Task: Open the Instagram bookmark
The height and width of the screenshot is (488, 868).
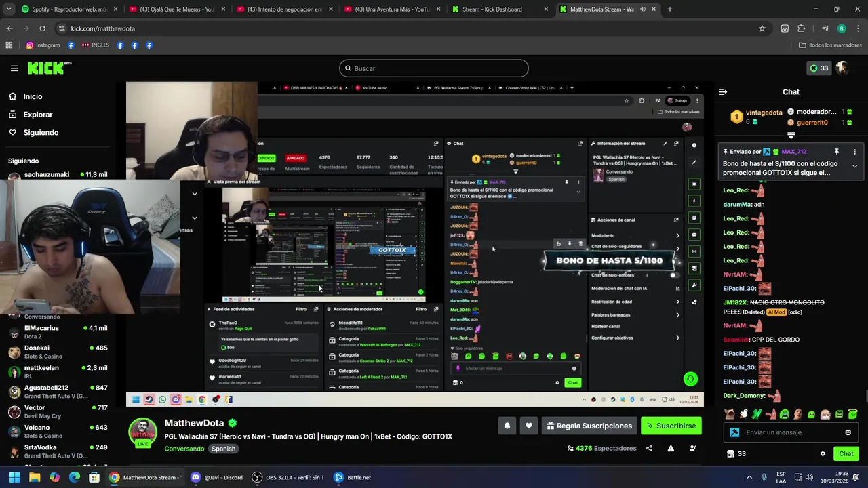Action: (x=43, y=45)
